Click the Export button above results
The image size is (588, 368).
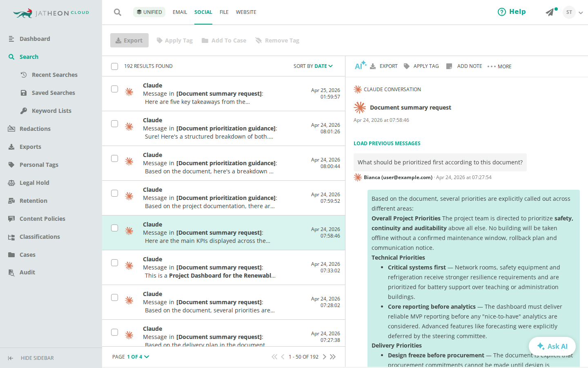129,40
